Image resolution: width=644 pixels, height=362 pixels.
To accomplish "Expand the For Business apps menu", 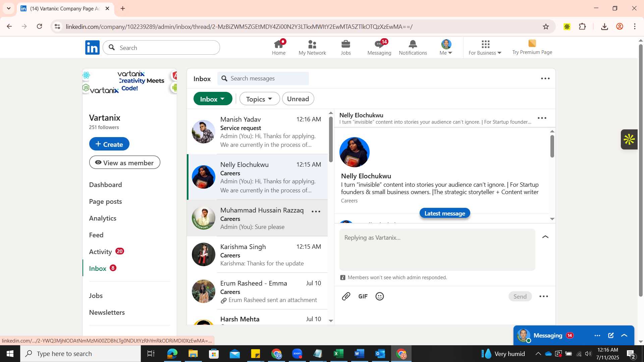I will (x=485, y=47).
